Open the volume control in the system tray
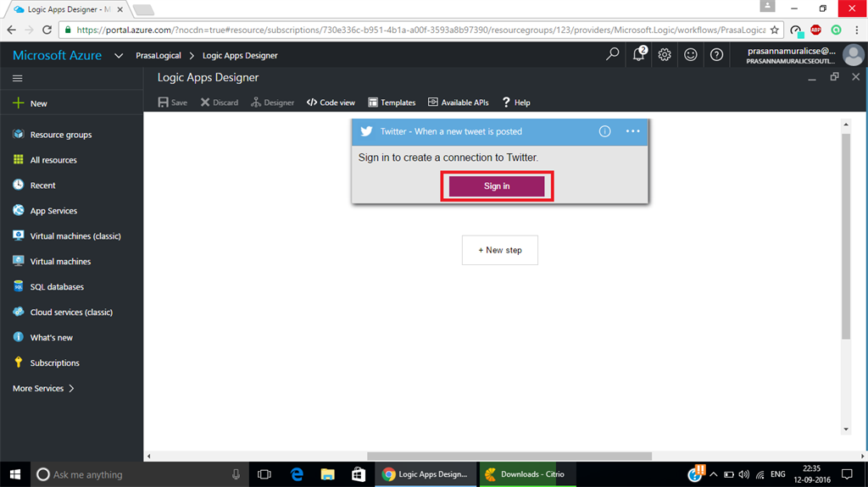 click(x=744, y=474)
